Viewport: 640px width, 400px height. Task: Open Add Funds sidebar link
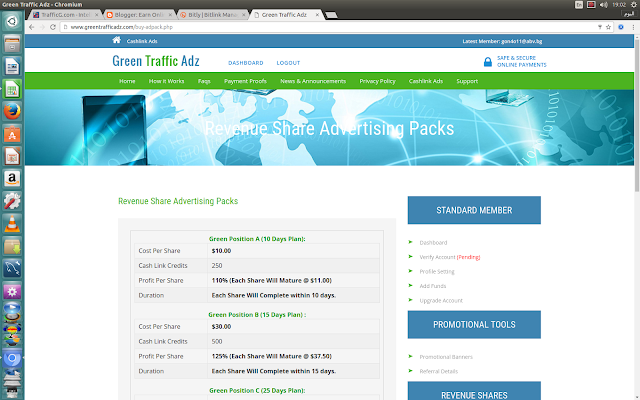pyautogui.click(x=433, y=286)
